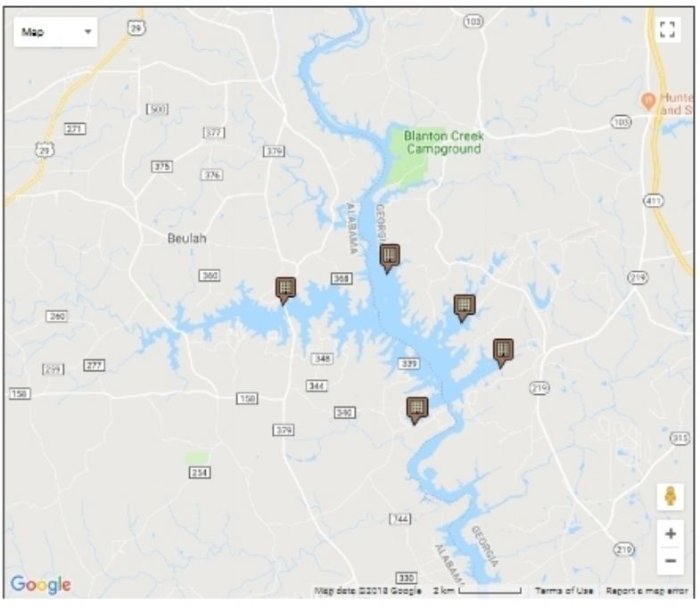Open Street View pegman control
Image resolution: width=700 pixels, height=610 pixels.
pyautogui.click(x=670, y=496)
